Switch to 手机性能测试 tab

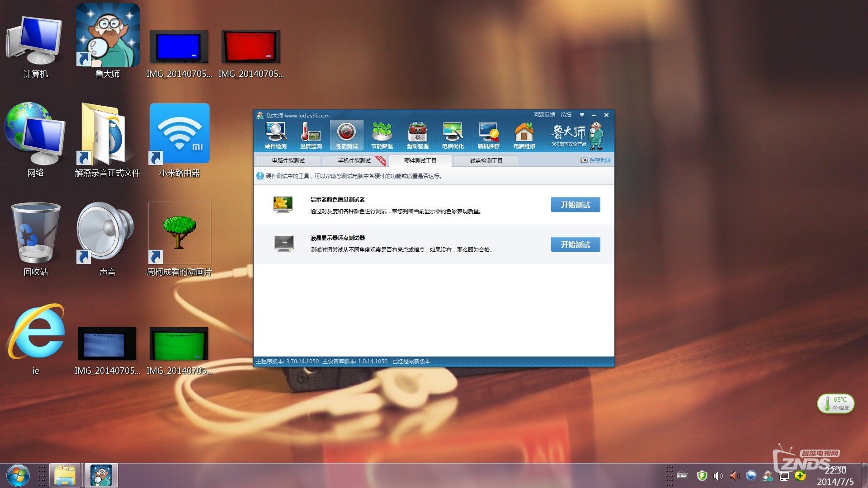click(x=354, y=161)
